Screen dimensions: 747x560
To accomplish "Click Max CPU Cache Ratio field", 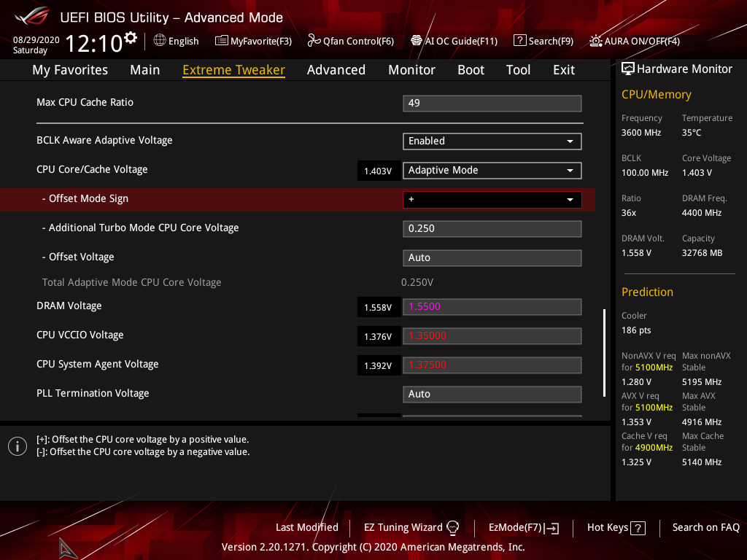I will (492, 103).
